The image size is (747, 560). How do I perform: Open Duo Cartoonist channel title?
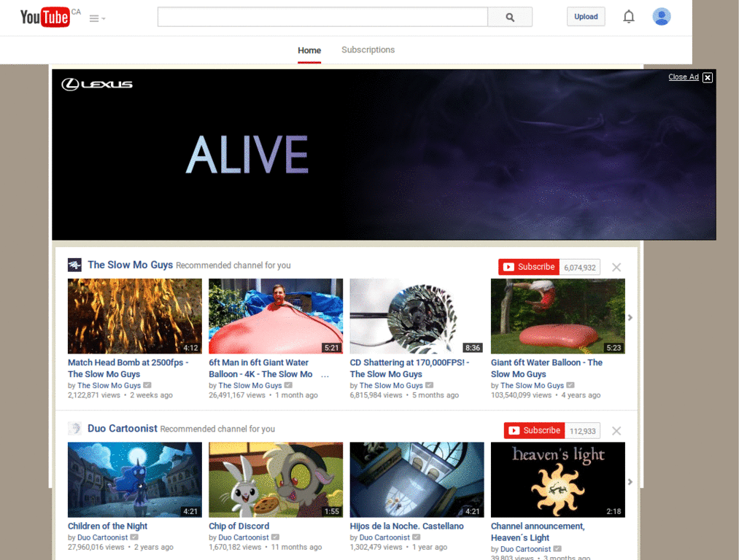(x=123, y=428)
